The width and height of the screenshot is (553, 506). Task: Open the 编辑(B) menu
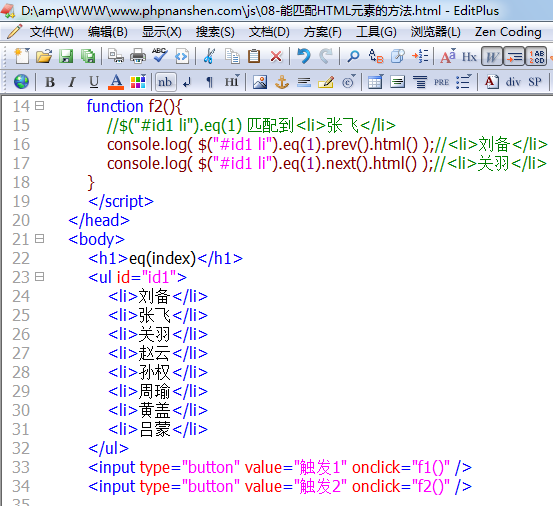pyautogui.click(x=108, y=32)
